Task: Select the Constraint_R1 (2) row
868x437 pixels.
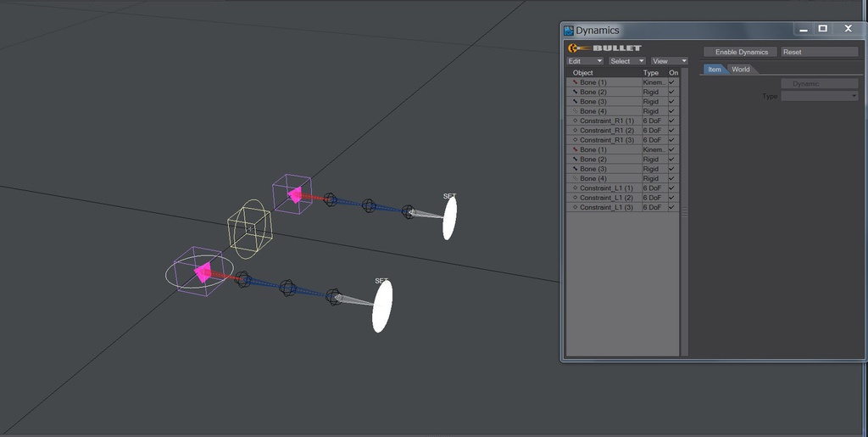Action: click(x=623, y=131)
